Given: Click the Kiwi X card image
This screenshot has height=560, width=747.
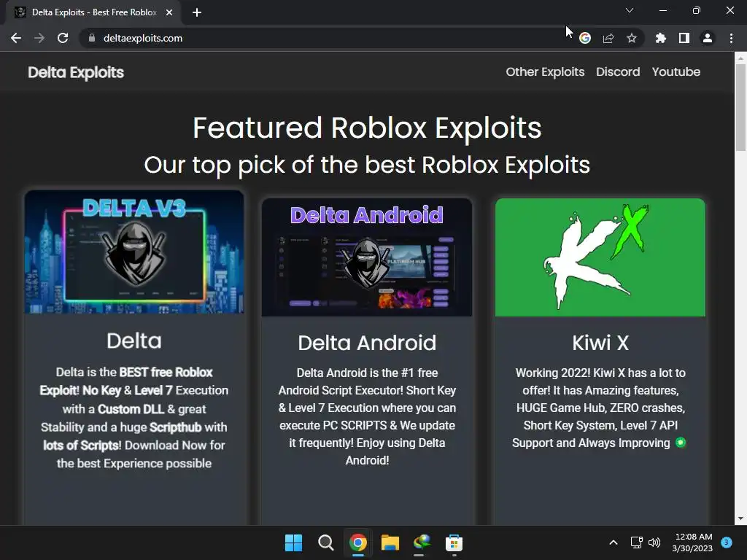Looking at the screenshot, I should [600, 257].
